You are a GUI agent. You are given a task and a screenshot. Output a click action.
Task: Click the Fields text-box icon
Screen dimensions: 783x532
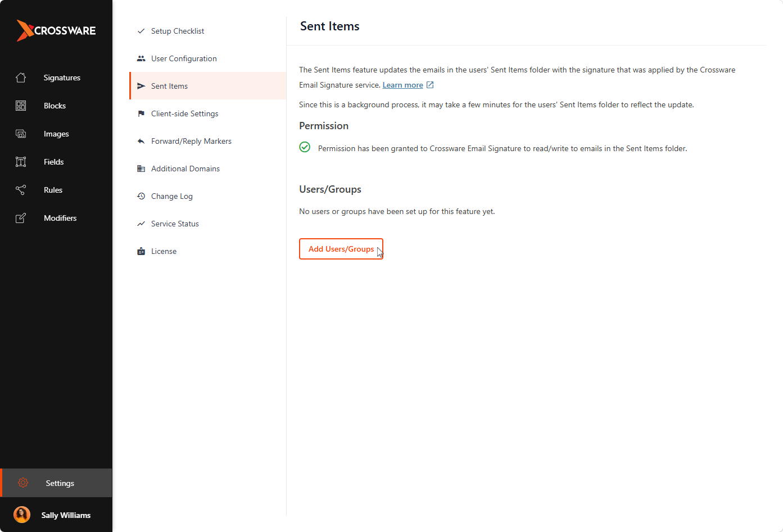pos(21,162)
